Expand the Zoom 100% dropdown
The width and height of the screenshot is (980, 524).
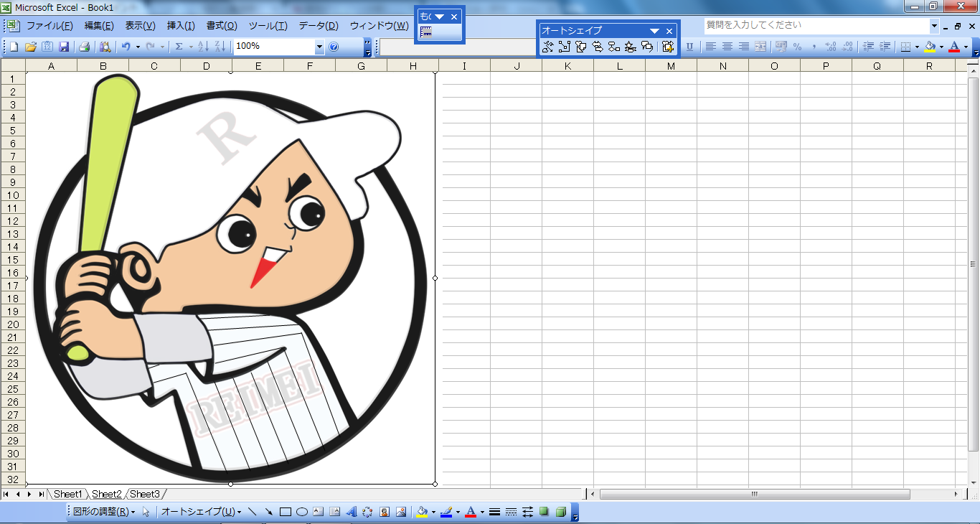(x=319, y=47)
